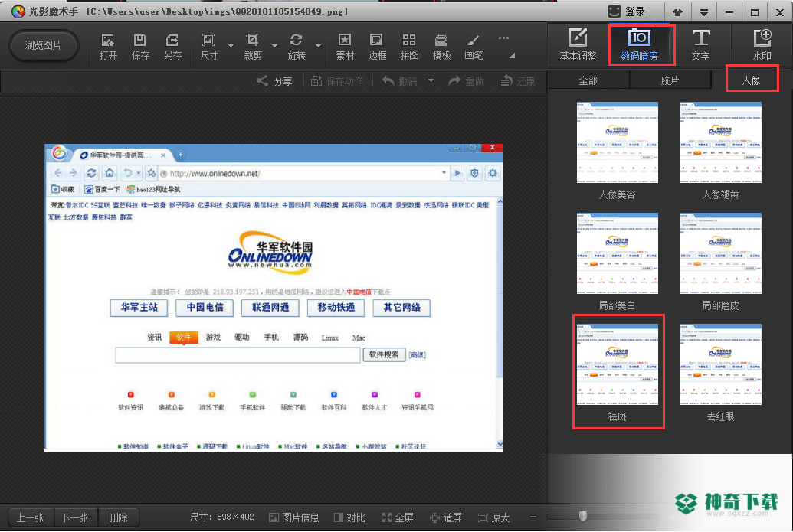
Task: Show more tools via the three-dots icon
Action: pyautogui.click(x=503, y=38)
